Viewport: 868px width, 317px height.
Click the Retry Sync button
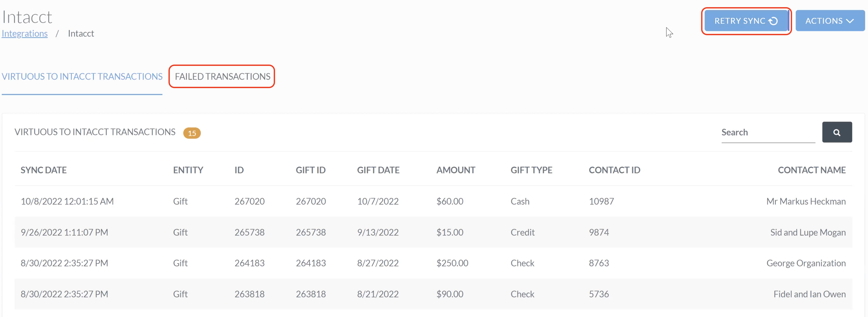[746, 21]
